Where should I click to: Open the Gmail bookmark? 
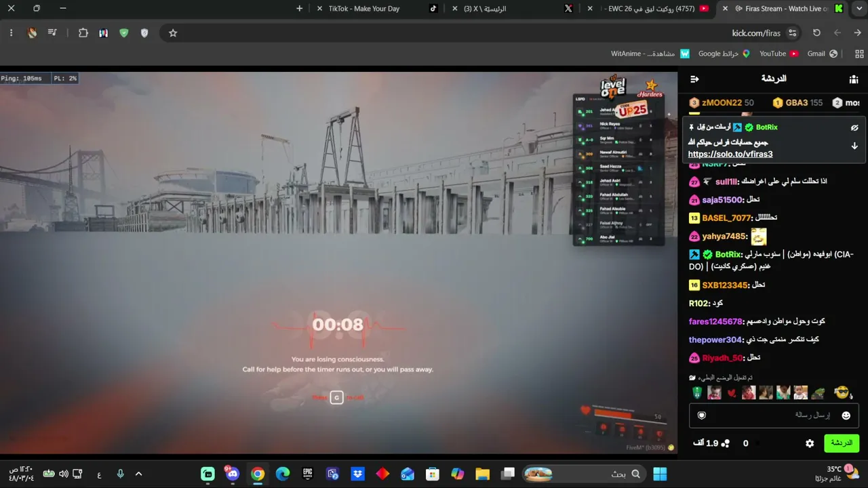click(x=822, y=54)
